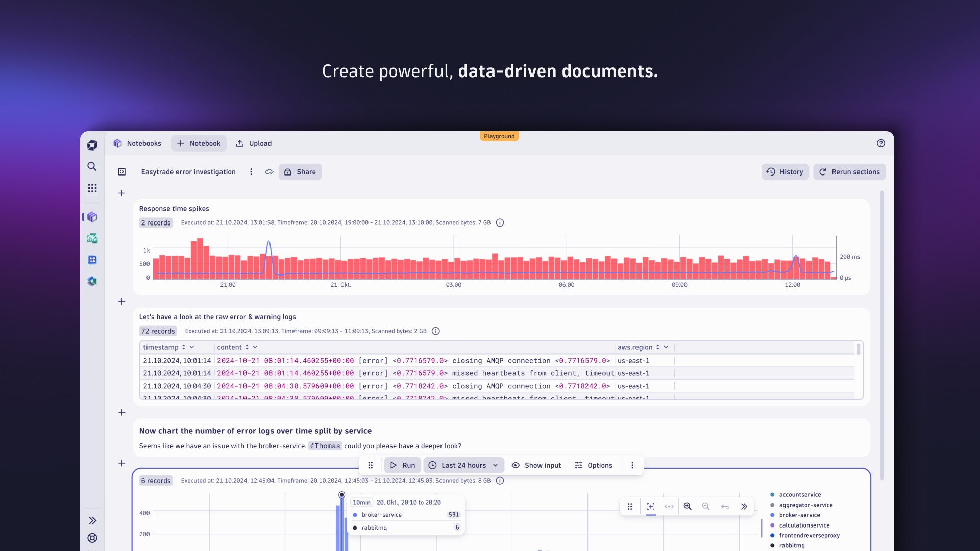Sort by the aws.region column arrows
The width and height of the screenshot is (980, 551).
(x=658, y=347)
